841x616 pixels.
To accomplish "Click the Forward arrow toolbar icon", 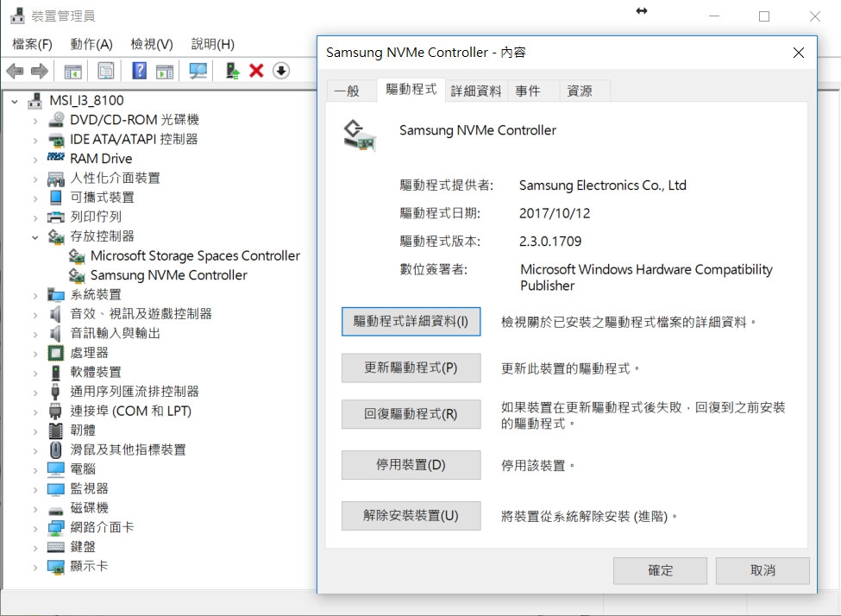I will 40,71.
